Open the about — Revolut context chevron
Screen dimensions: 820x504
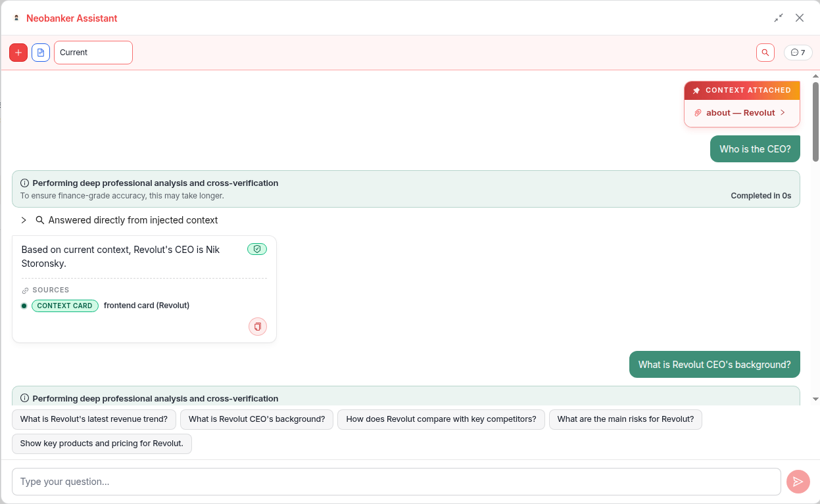click(x=782, y=112)
